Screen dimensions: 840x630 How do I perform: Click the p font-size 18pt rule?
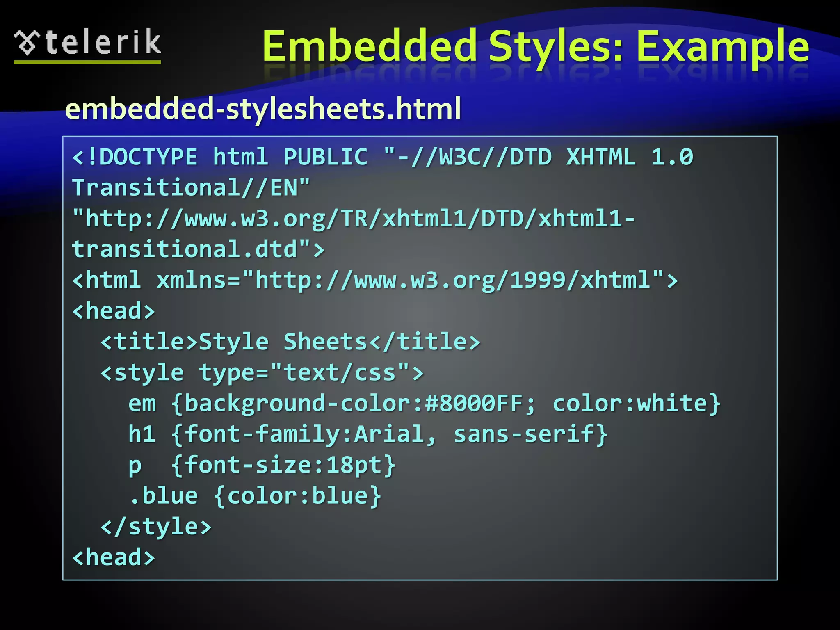pos(262,465)
